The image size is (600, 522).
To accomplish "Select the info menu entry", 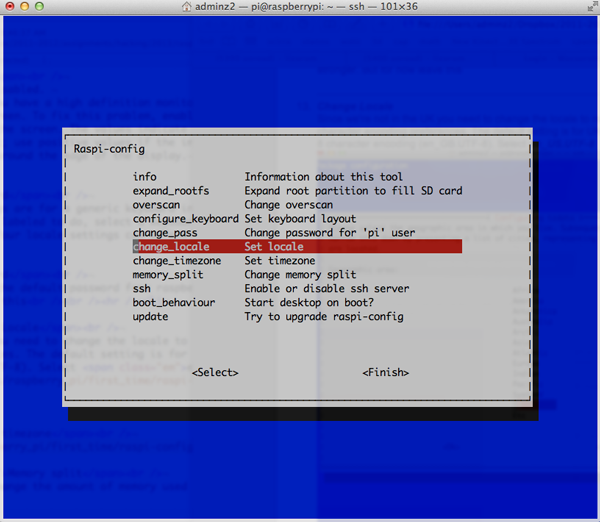I will (144, 177).
